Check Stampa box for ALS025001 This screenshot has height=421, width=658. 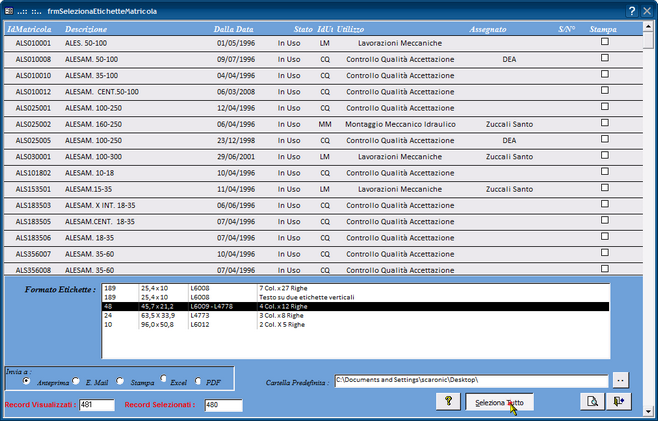pos(605,107)
